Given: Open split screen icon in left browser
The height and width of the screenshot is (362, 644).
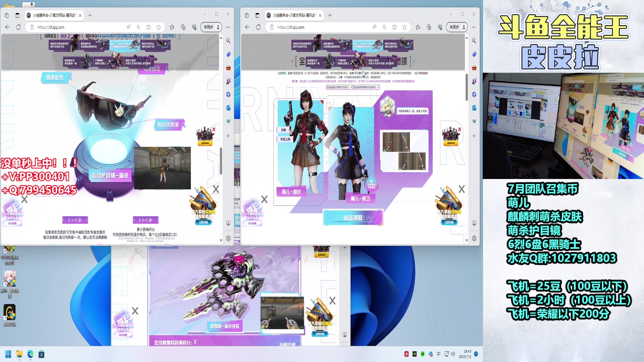Looking at the screenshot, I should 149,27.
